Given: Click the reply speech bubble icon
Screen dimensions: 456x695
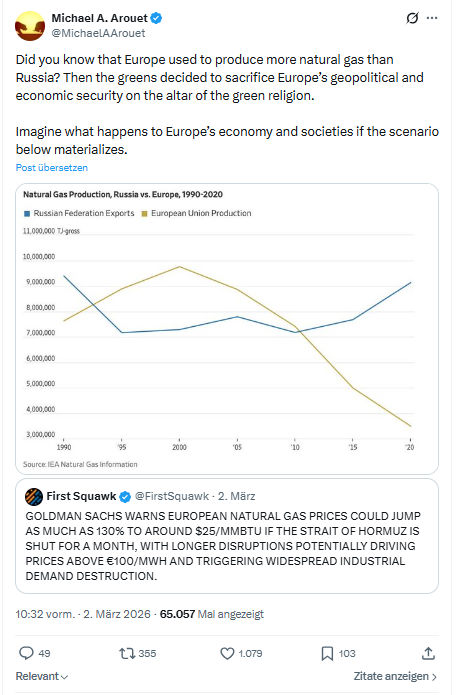Looking at the screenshot, I should click(x=26, y=653).
